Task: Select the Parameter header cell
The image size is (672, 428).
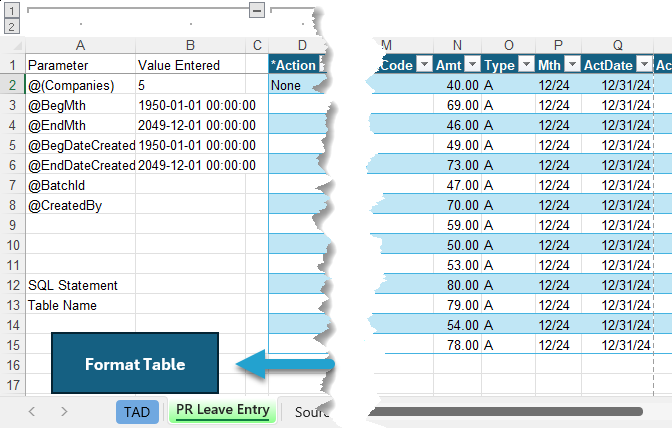Action: tap(81, 65)
